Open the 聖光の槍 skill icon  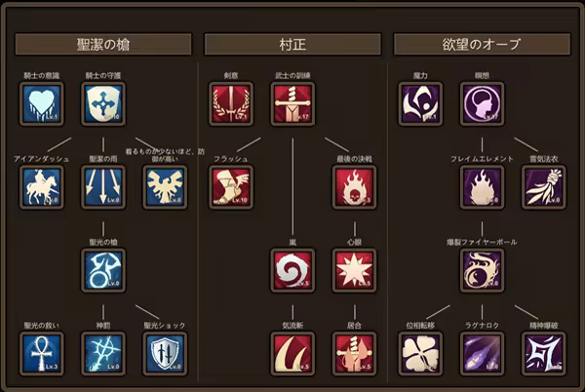point(103,270)
